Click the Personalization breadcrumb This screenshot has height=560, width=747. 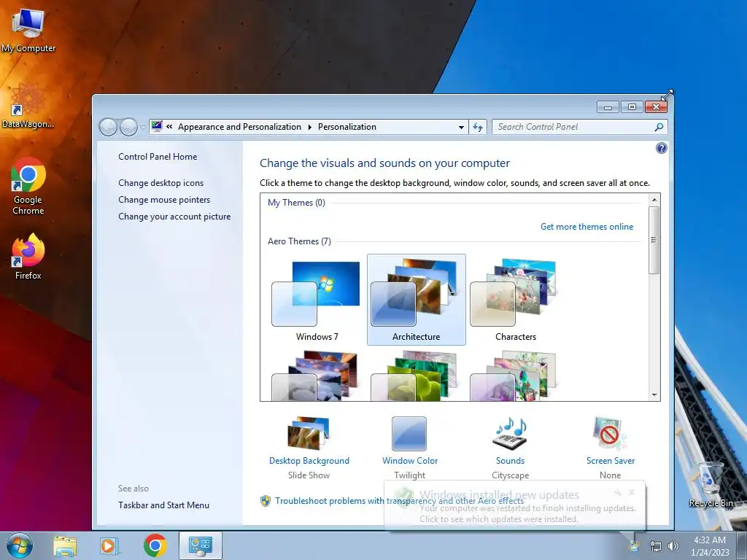coord(347,127)
